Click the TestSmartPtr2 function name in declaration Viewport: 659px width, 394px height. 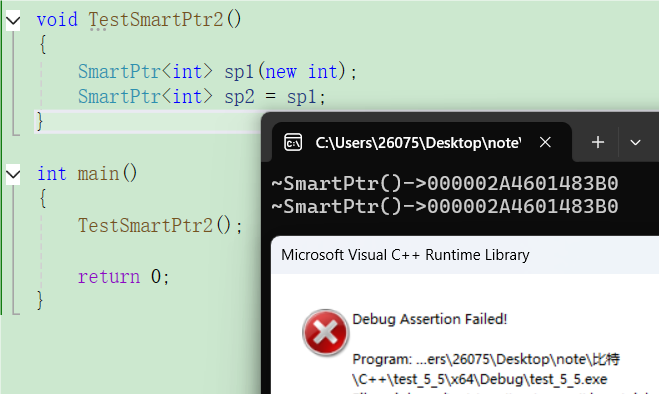(156, 19)
